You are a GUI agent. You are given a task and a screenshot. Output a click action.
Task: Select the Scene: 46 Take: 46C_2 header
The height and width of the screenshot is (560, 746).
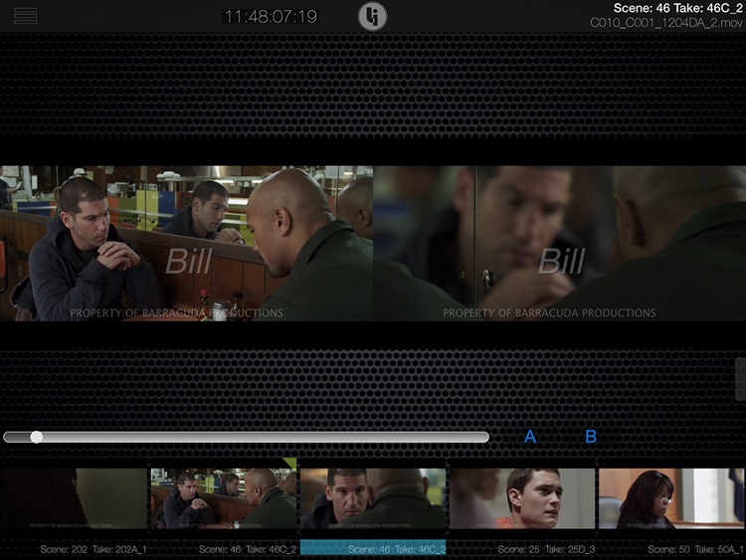tap(677, 8)
